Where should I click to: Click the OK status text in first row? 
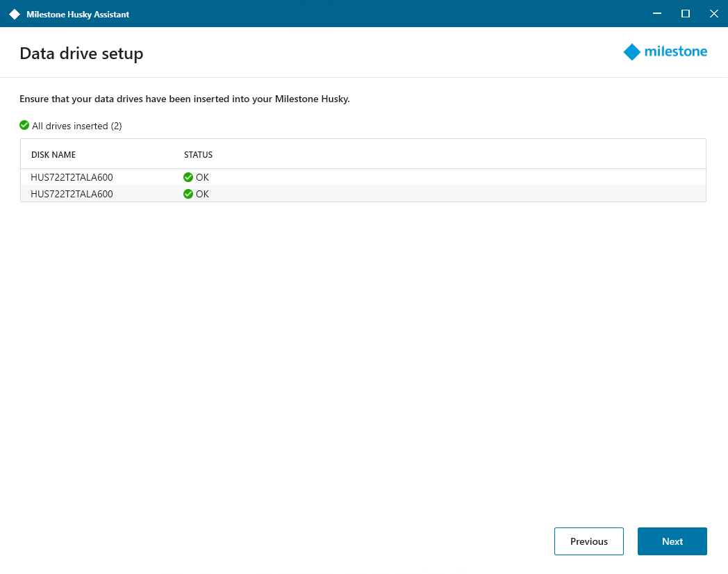(202, 177)
